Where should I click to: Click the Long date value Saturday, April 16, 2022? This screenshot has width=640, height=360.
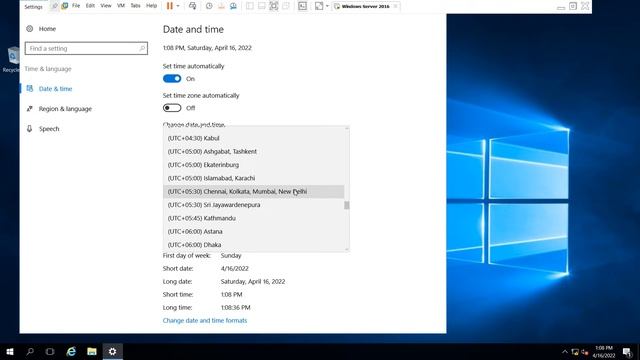253,282
